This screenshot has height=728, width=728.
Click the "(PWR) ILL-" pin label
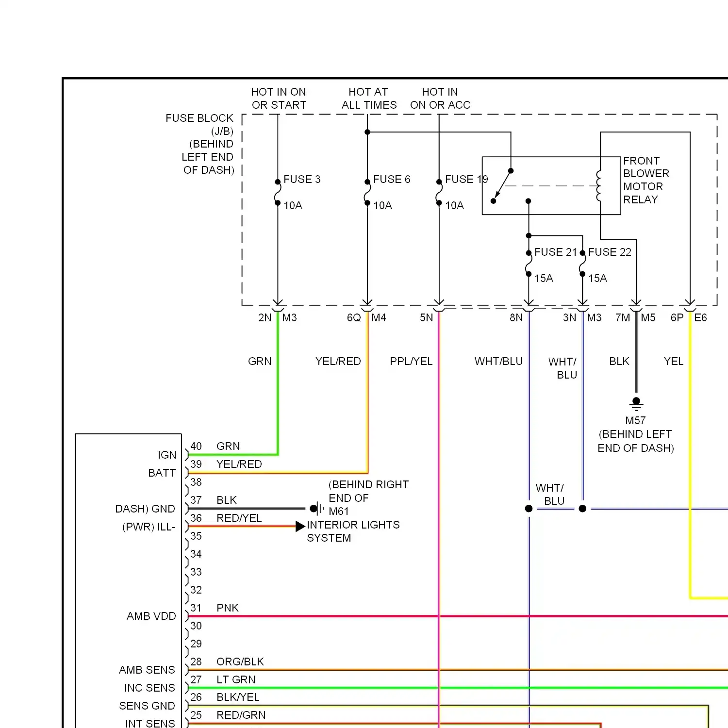[x=149, y=527]
